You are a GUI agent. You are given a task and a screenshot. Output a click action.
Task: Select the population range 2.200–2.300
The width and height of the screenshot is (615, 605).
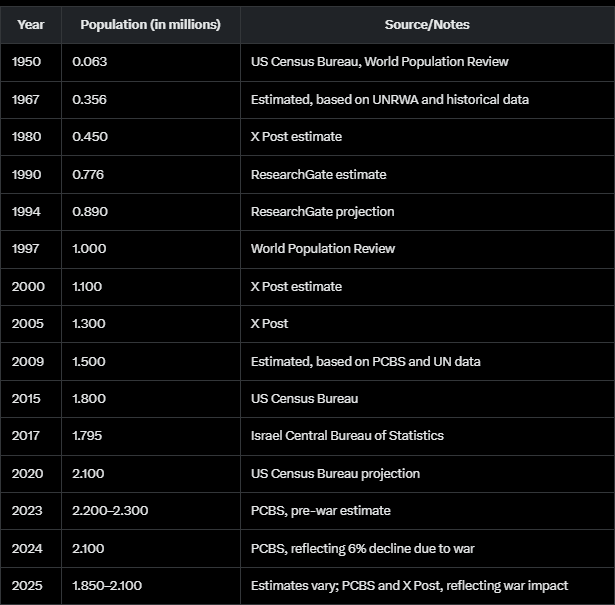pyautogui.click(x=110, y=511)
